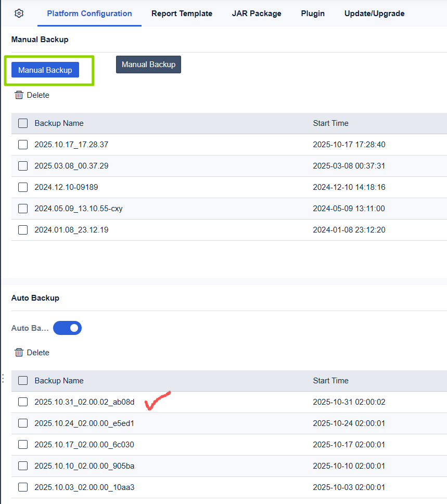Viewport: 447px width, 504px height.
Task: Click auto backup name 2025.10.10_02.00.00_905ba
Action: [84, 466]
